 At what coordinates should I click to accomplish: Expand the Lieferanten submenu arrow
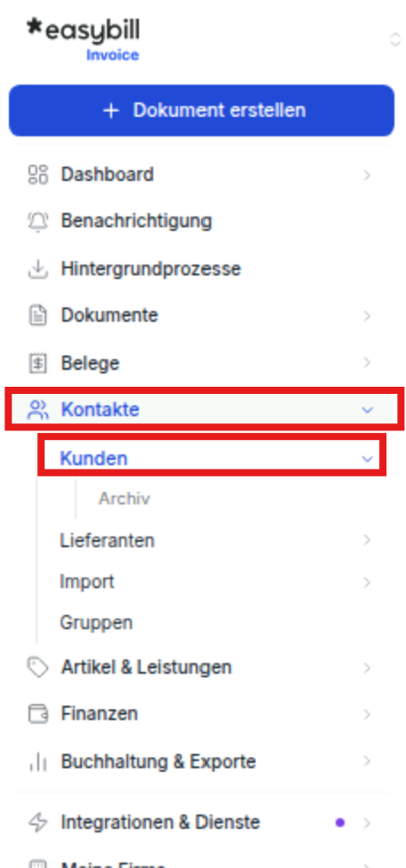coord(367,540)
